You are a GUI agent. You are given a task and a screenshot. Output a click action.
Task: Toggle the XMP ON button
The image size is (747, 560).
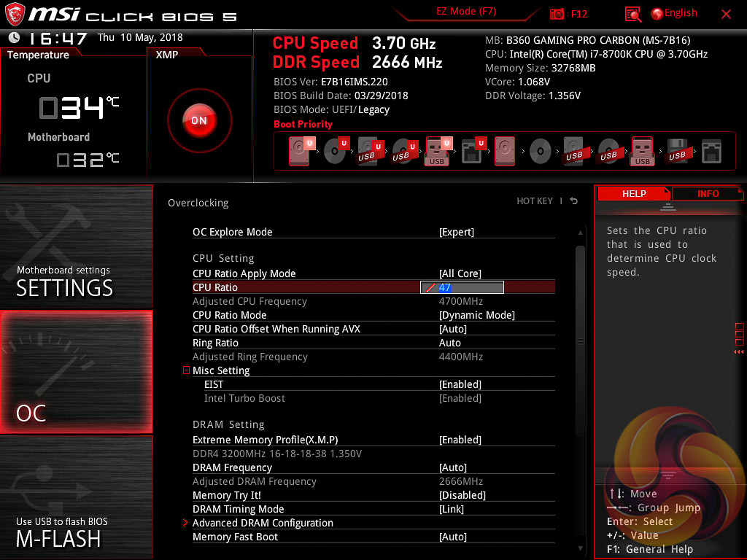pos(200,120)
